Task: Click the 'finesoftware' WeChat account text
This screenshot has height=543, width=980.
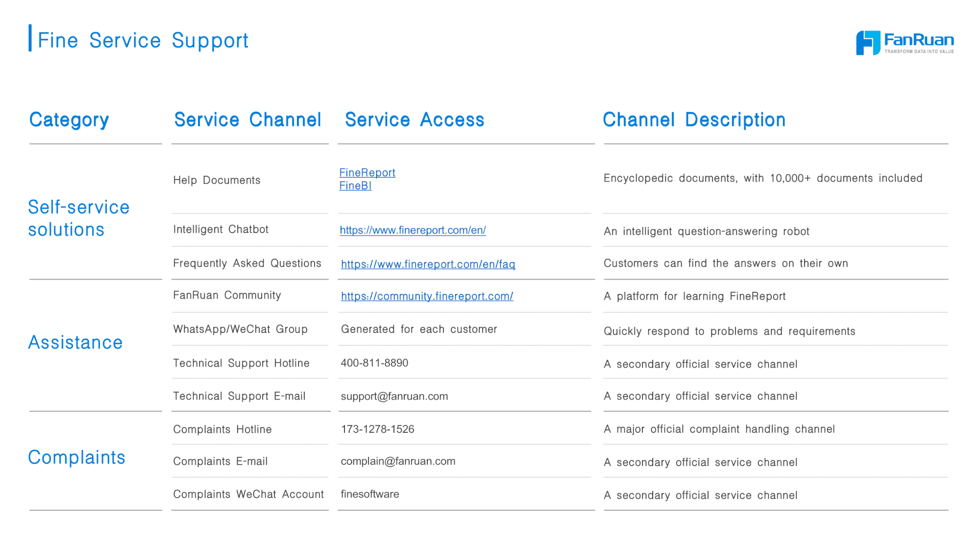Action: pos(370,494)
